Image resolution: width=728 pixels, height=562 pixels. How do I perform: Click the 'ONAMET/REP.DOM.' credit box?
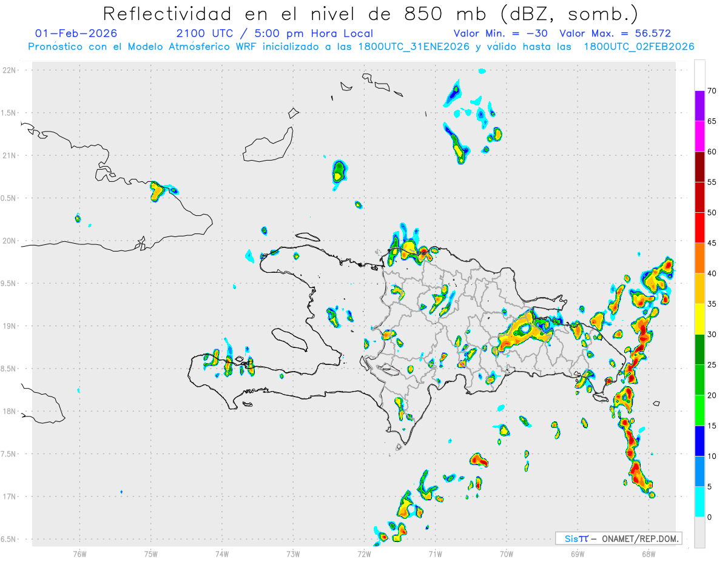(x=618, y=538)
